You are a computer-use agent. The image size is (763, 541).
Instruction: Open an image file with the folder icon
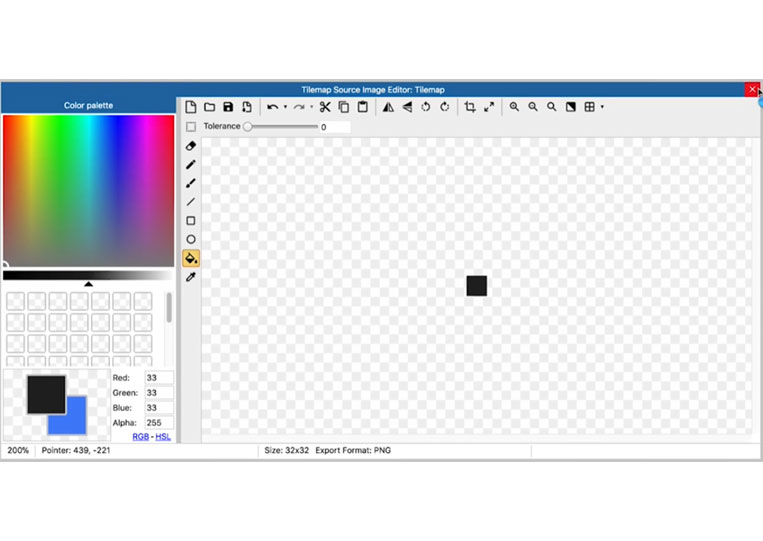210,107
